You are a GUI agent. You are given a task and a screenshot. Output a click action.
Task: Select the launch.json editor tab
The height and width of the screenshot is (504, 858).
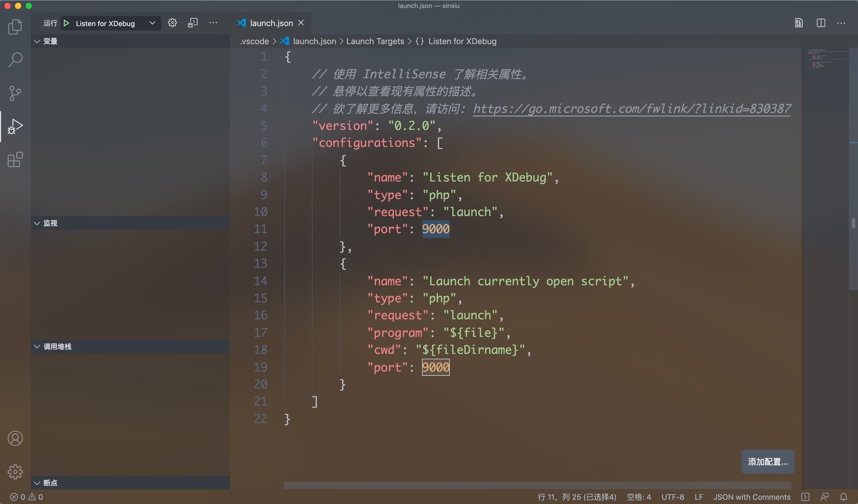(271, 23)
